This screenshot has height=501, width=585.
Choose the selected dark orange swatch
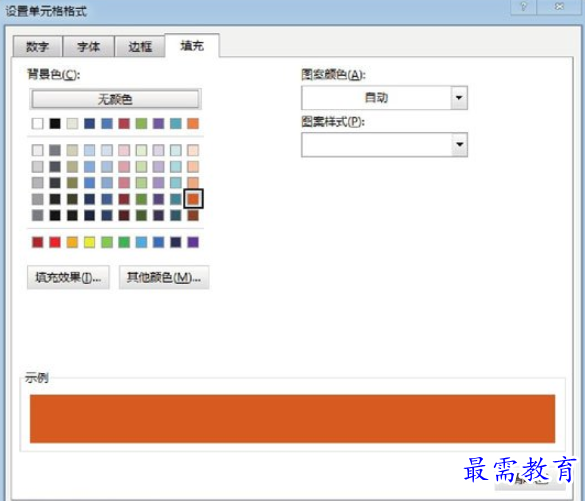[193, 198]
